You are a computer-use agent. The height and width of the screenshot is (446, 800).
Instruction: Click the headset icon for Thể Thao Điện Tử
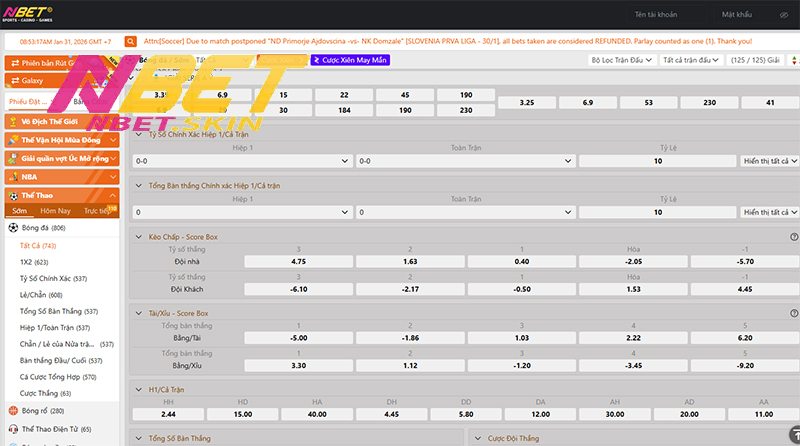13,428
